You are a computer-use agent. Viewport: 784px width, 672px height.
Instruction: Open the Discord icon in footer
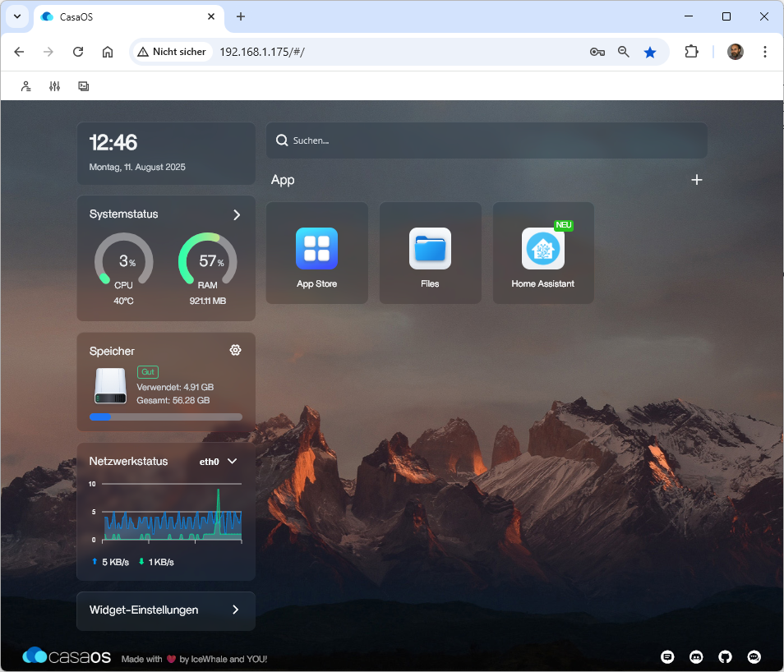click(x=696, y=656)
